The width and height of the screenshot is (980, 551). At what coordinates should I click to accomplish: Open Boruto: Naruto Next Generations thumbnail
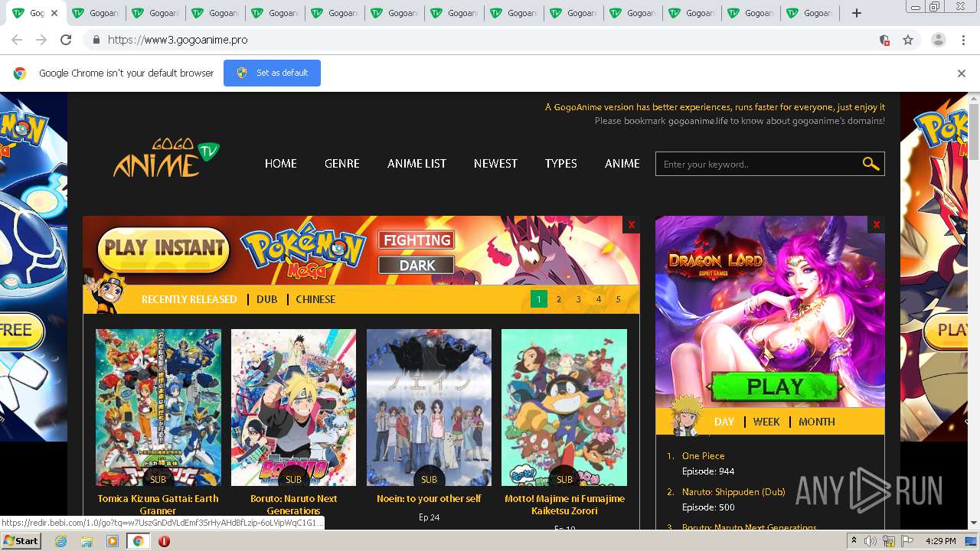pyautogui.click(x=294, y=407)
